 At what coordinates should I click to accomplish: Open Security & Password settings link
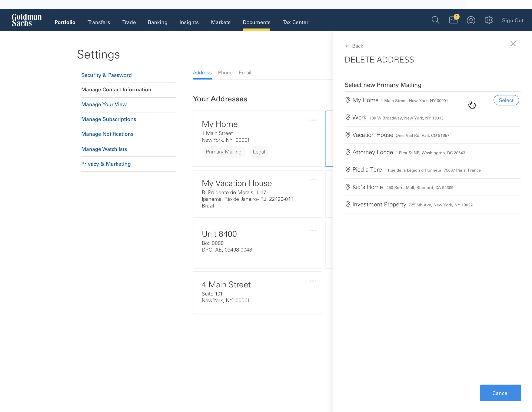pyautogui.click(x=106, y=75)
